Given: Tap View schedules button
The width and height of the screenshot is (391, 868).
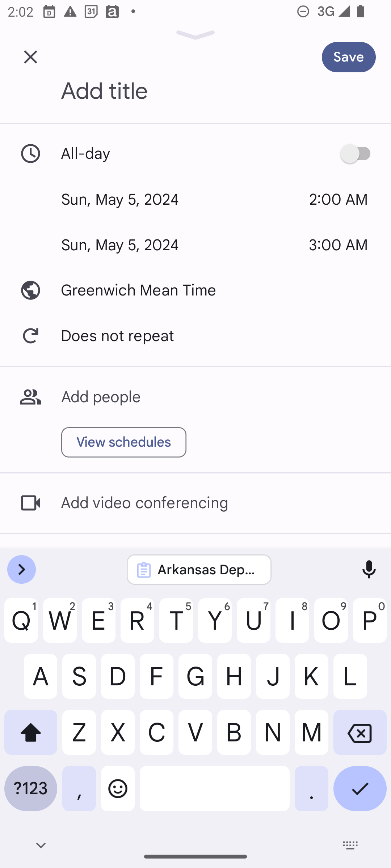Looking at the screenshot, I should point(124,442).
